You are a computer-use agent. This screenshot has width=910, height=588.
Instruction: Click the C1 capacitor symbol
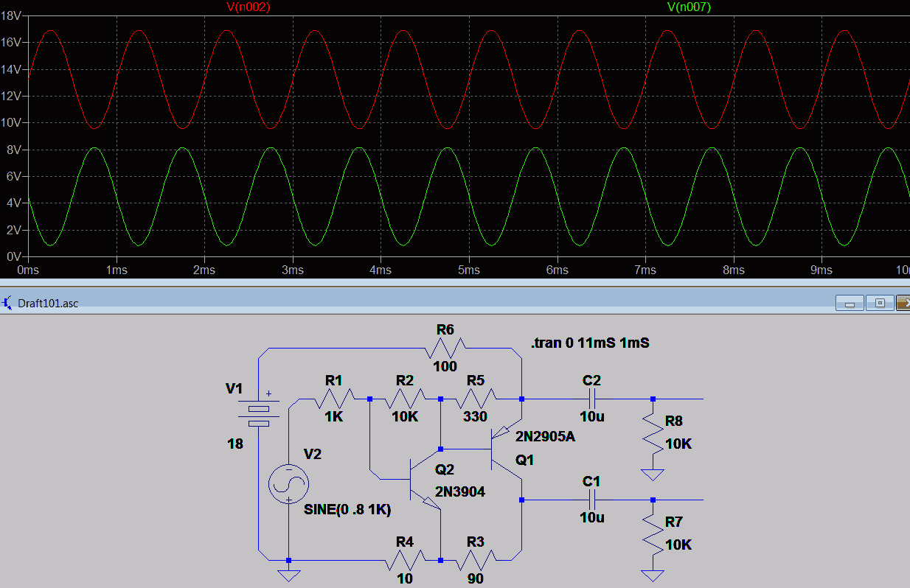(x=592, y=500)
